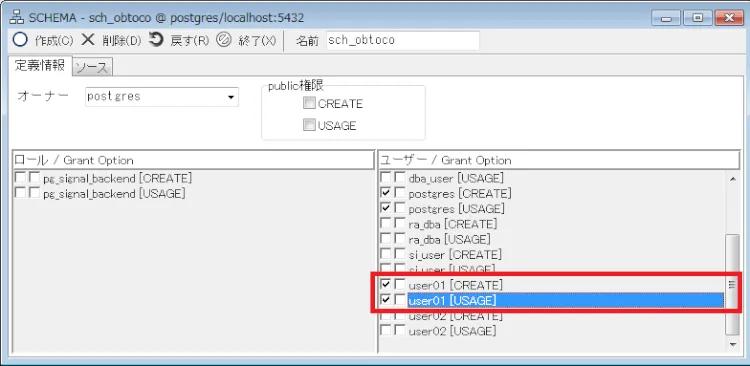Uncheck first box for postgres [CREATE]
This screenshot has height=366, width=750.
click(x=385, y=193)
